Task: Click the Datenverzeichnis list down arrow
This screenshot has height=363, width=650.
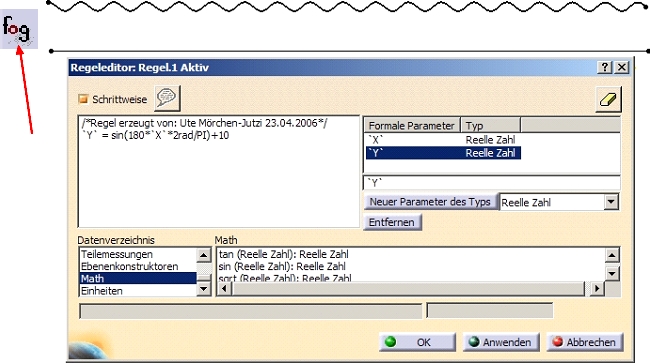Action: (203, 288)
